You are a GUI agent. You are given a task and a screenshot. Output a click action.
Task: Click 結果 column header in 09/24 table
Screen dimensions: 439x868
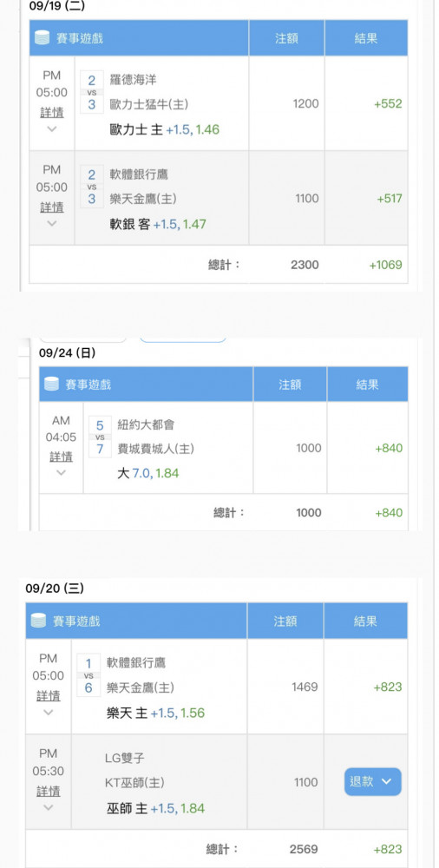click(x=367, y=385)
